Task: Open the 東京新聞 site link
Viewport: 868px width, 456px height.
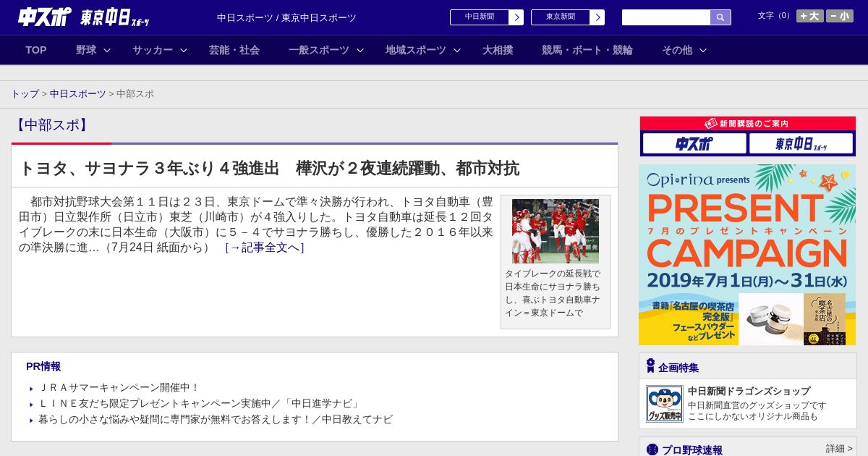Action: (x=561, y=17)
